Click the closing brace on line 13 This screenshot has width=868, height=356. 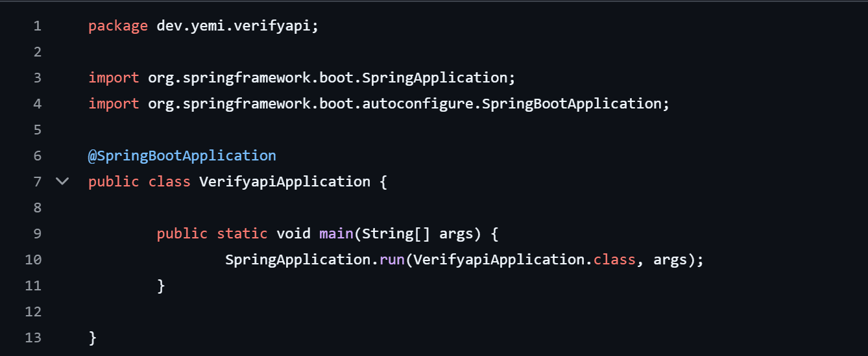[93, 338]
